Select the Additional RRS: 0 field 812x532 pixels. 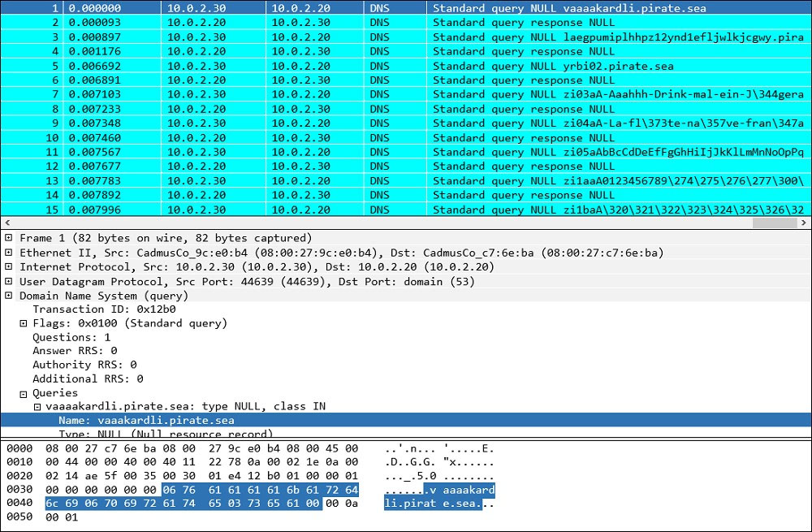click(x=88, y=378)
